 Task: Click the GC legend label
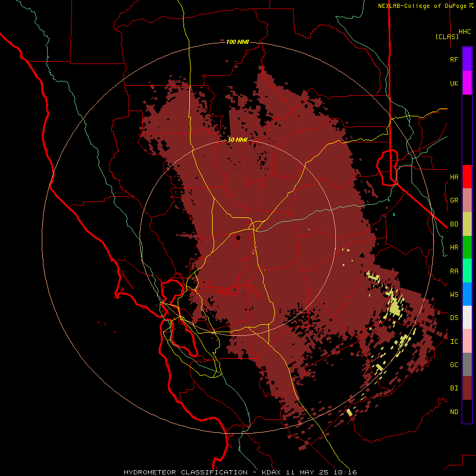tap(454, 365)
